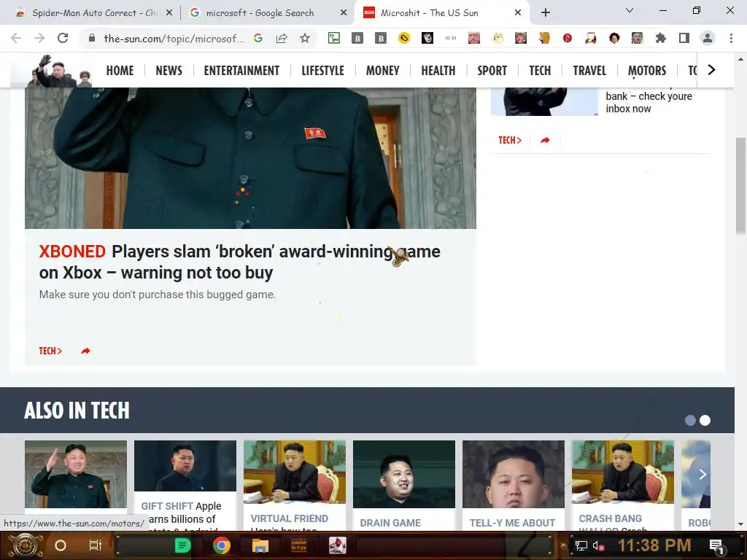Open the Doge dog extension icon

click(x=498, y=38)
